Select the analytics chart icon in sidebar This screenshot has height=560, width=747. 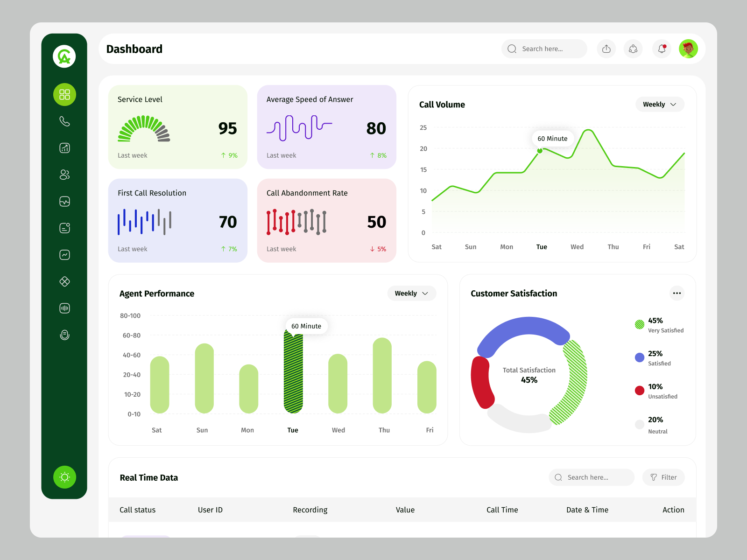click(64, 147)
